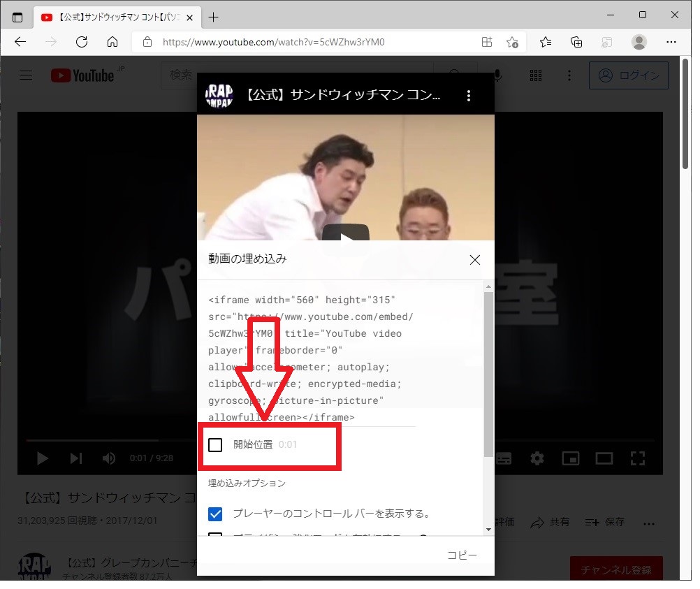This screenshot has height=589, width=700.
Task: Open a new browser tab
Action: tap(213, 17)
